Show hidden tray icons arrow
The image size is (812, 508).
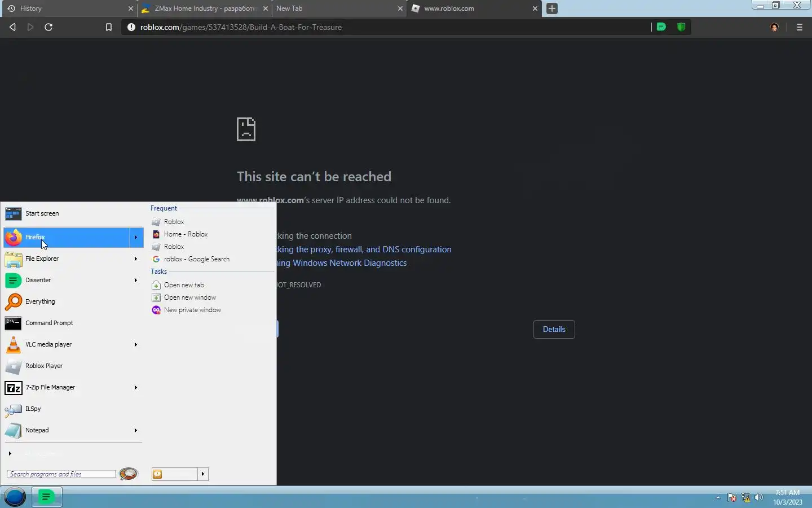point(718,497)
